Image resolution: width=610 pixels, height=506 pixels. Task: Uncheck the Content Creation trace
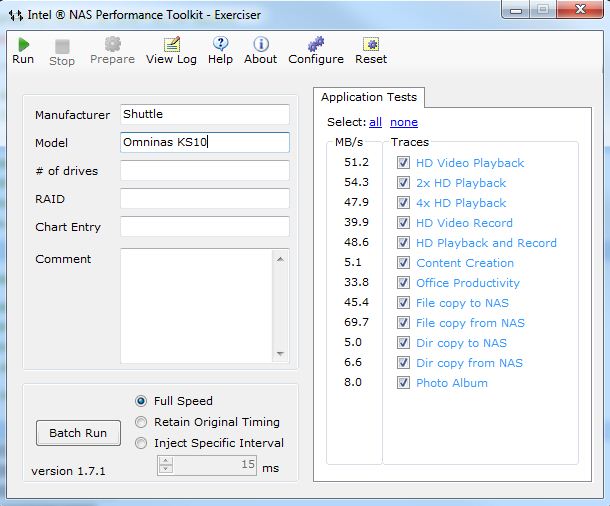403,263
